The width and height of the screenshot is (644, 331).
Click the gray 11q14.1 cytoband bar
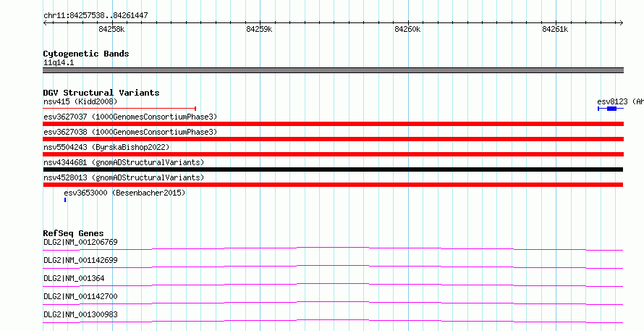[x=333, y=70]
